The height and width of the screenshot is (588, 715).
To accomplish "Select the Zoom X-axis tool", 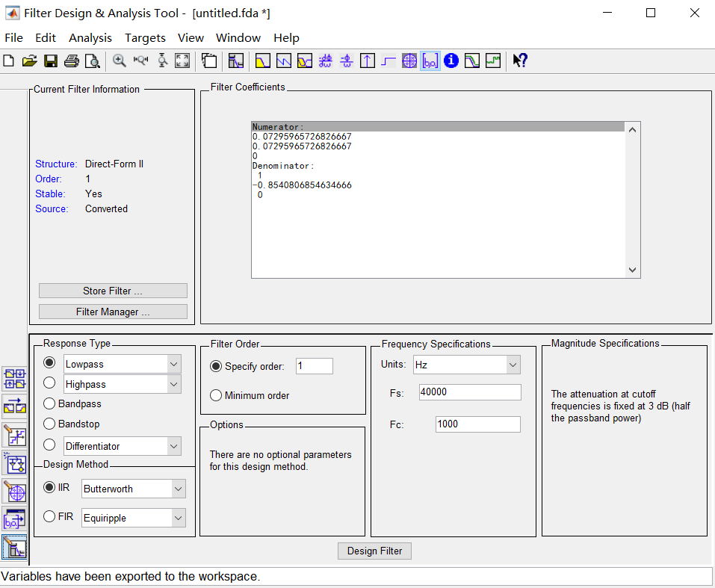I will tap(141, 61).
